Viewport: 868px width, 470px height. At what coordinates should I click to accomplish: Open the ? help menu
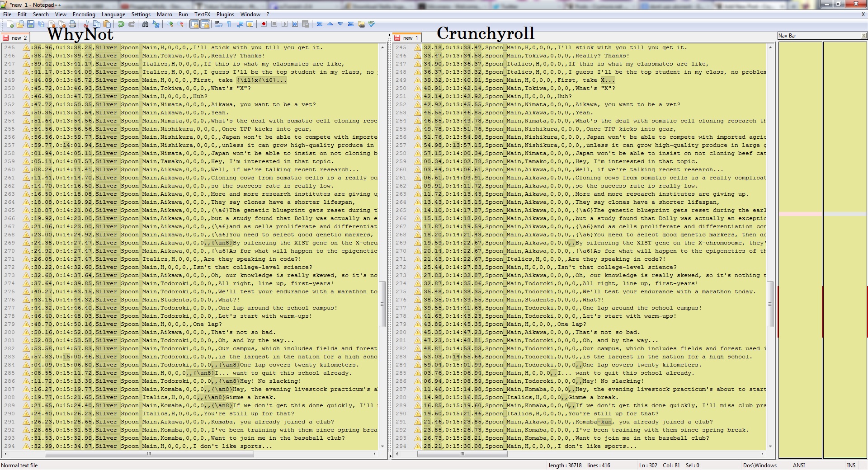268,14
